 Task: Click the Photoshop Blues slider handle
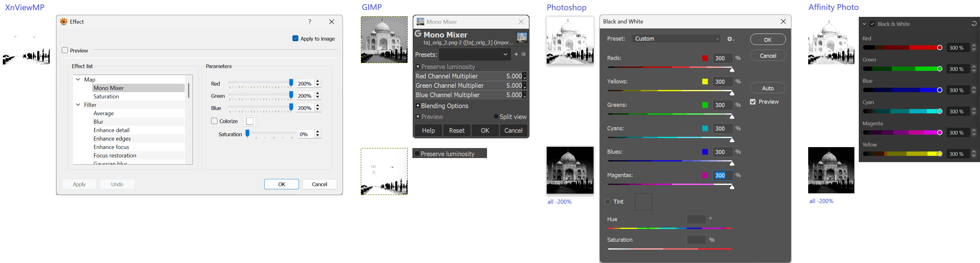pyautogui.click(x=732, y=164)
